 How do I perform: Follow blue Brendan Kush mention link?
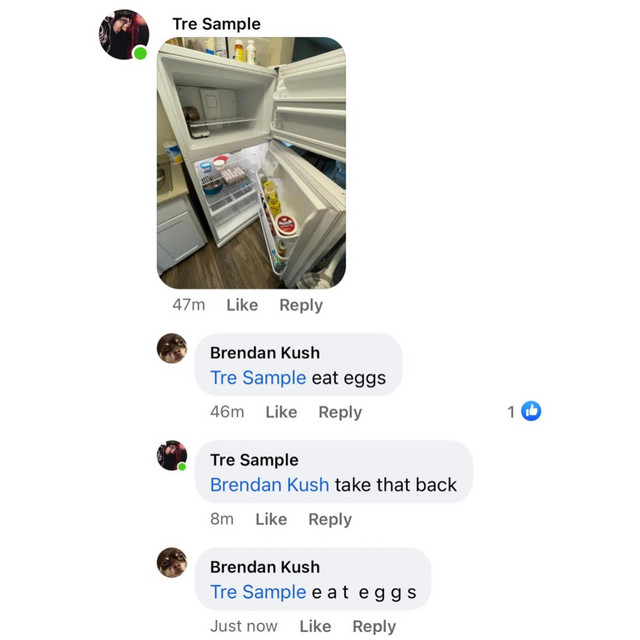pos(269,485)
